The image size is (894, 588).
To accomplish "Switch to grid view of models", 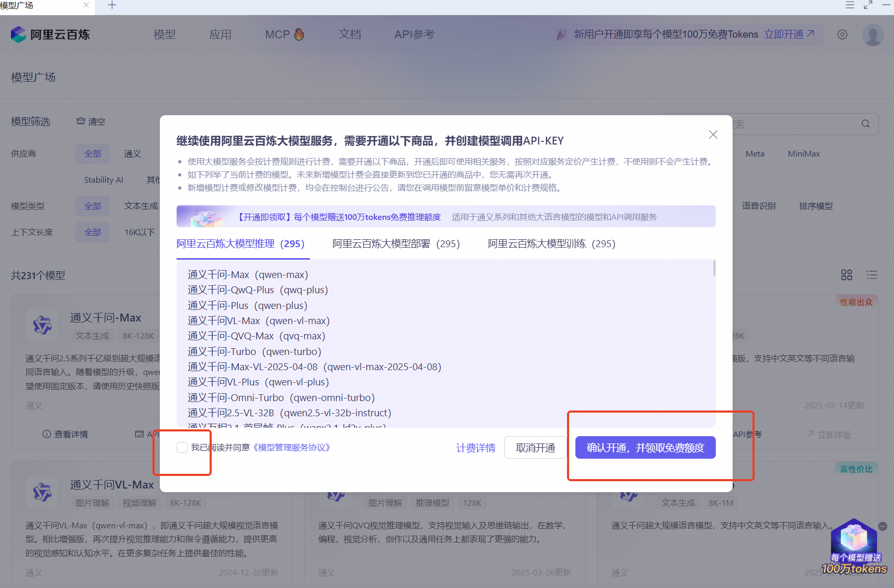I will click(846, 275).
